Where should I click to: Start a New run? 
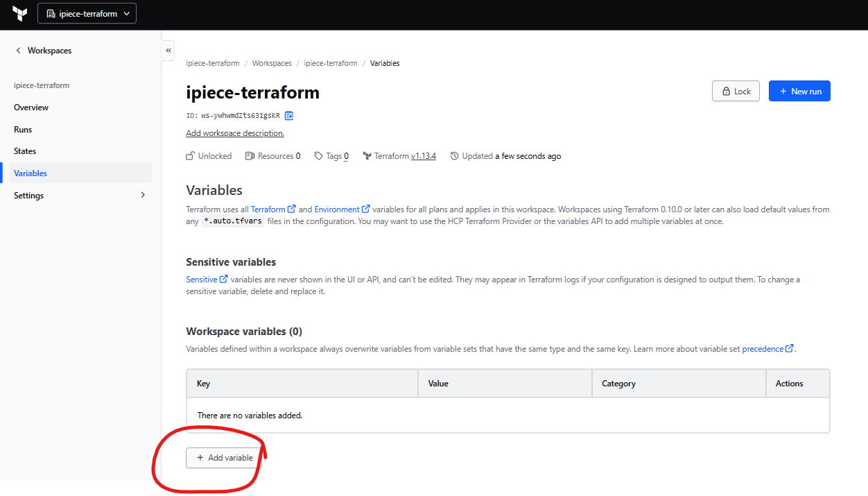pyautogui.click(x=799, y=91)
